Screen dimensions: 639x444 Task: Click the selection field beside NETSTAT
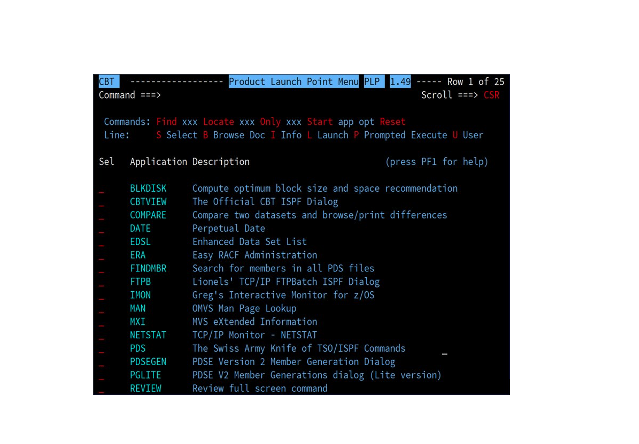pyautogui.click(x=101, y=336)
